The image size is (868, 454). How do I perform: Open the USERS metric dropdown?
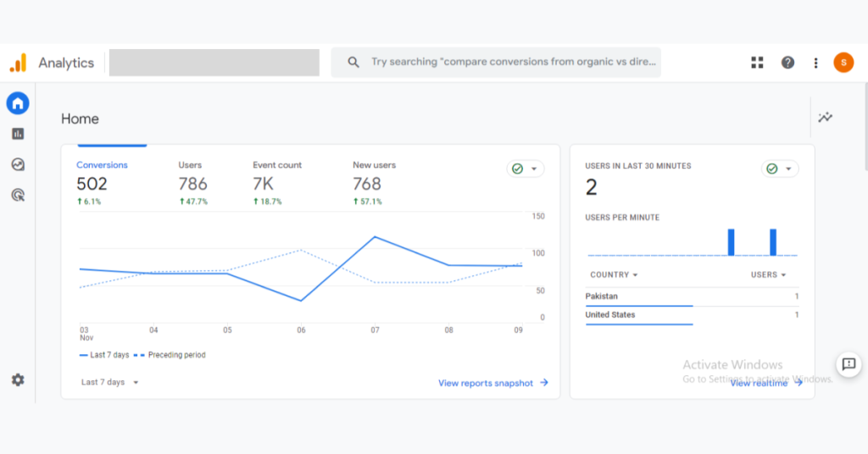tap(768, 274)
